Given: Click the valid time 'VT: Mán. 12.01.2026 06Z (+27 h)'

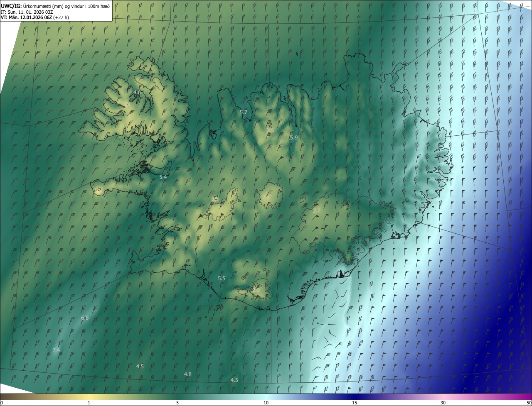Looking at the screenshot, I should [35, 17].
